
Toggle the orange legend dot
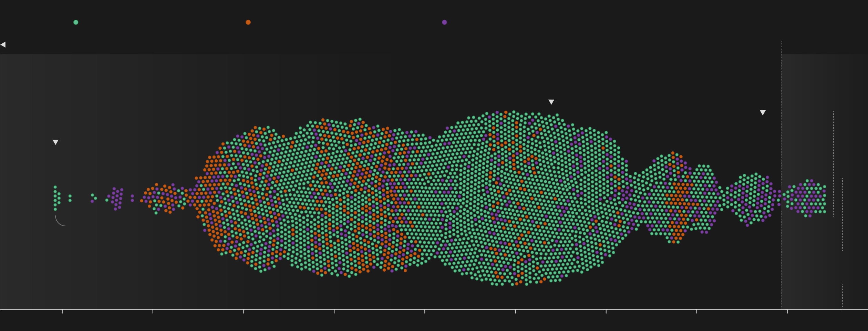tap(248, 22)
